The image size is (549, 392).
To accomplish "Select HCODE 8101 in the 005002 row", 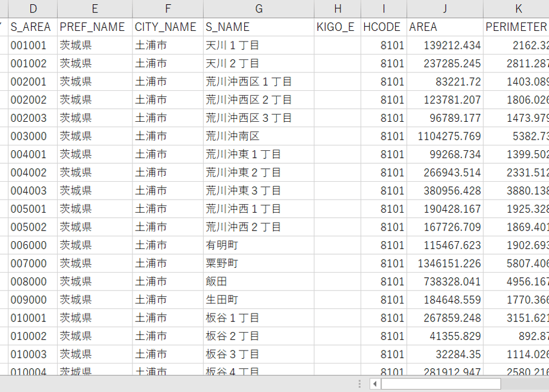I will [384, 227].
